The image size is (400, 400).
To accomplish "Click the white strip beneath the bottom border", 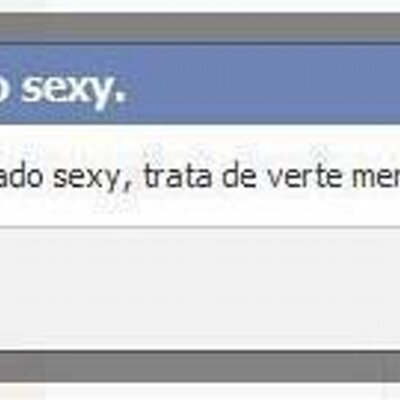I will click(x=200, y=391).
